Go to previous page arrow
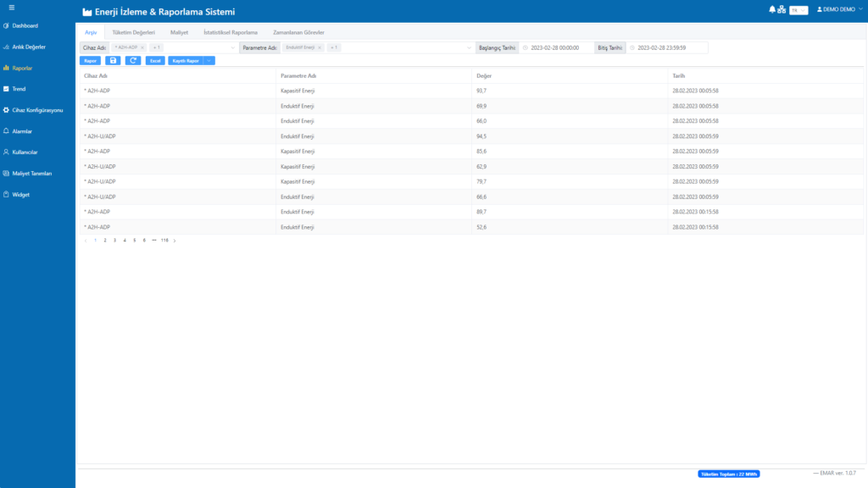The image size is (868, 488). (86, 241)
